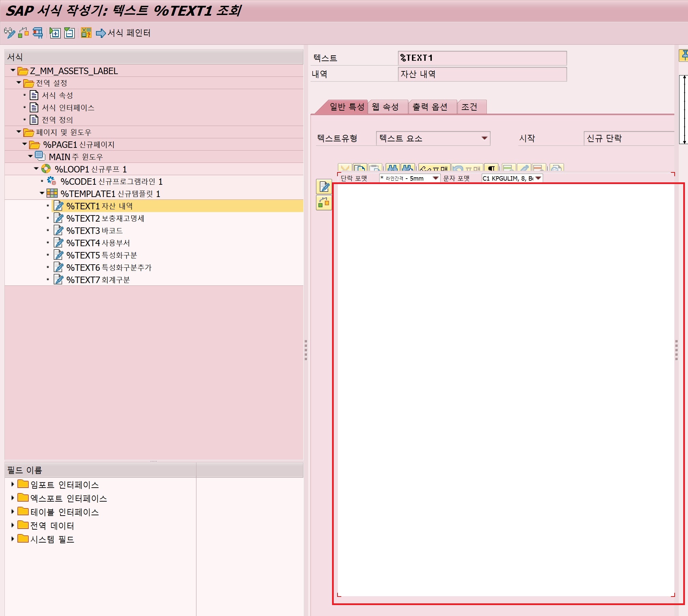Open the 서식 페인터 (Form Painter)
688x616 pixels.
coord(123,33)
